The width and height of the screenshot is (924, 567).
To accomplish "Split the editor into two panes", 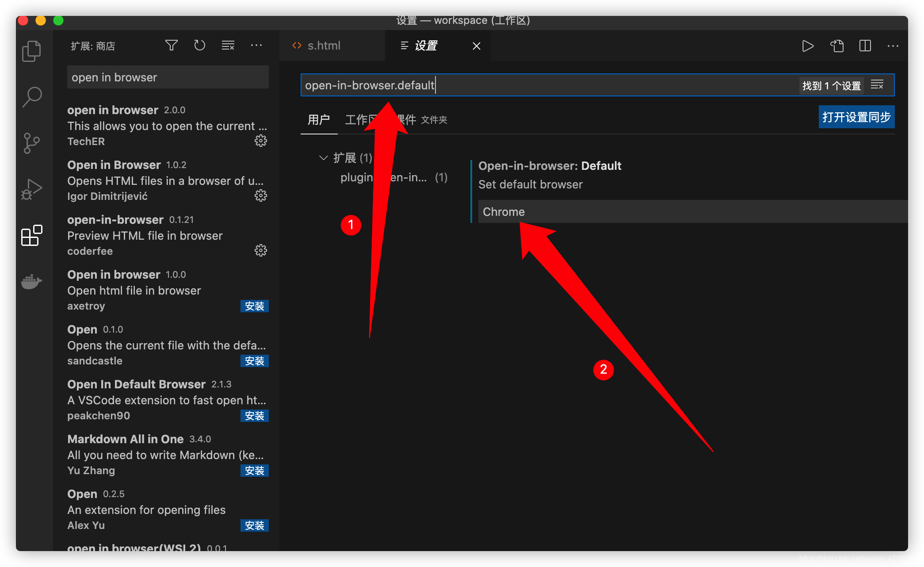I will click(865, 46).
